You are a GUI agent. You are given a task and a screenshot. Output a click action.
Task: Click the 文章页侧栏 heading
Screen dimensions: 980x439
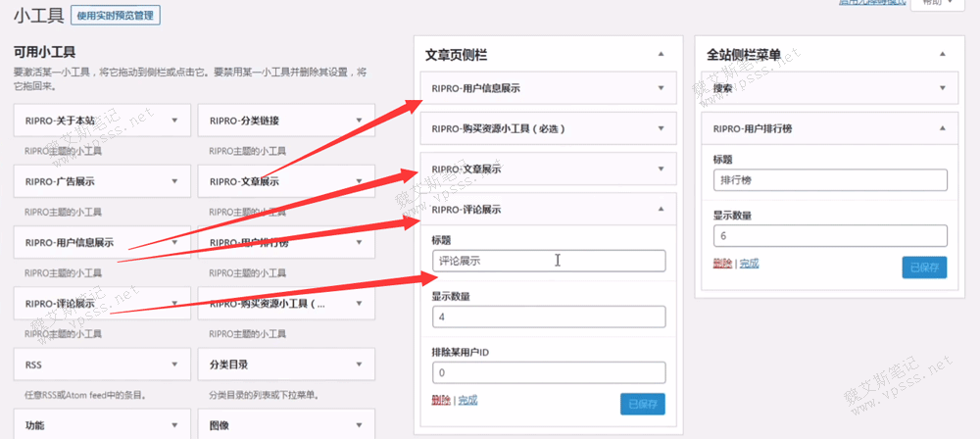tap(457, 56)
